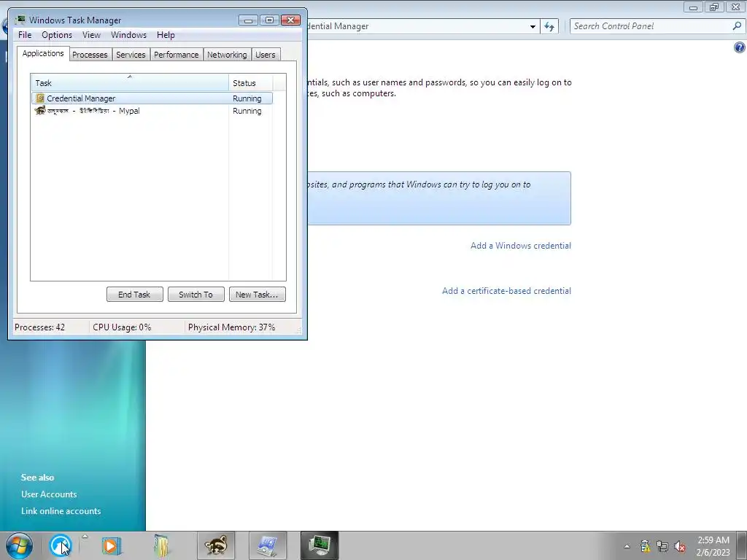747x560 pixels.
Task: Switch to the Networking tab
Action: [228, 55]
